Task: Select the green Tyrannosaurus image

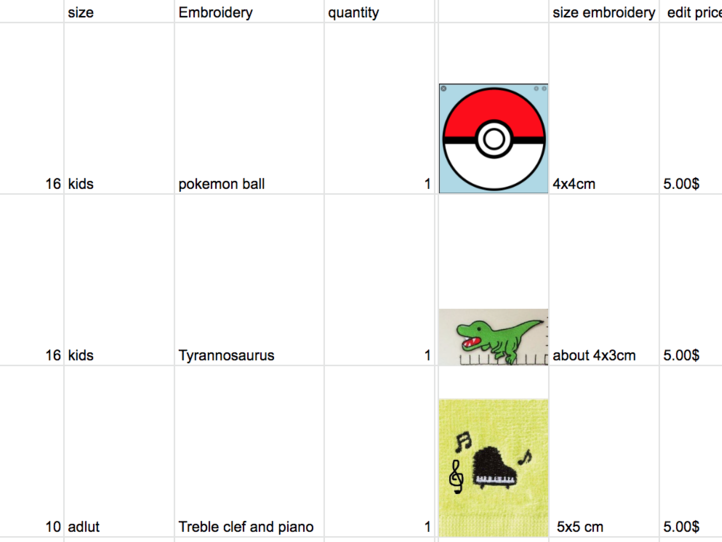Action: pos(493,337)
